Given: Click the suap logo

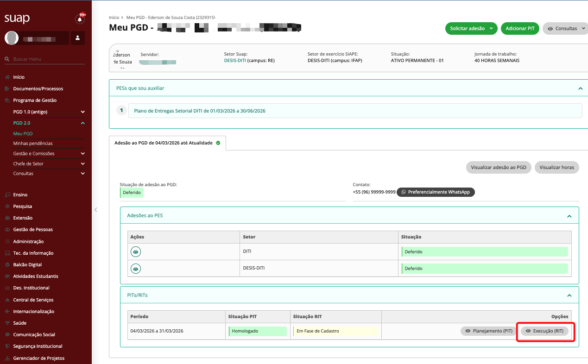Looking at the screenshot, I should click(17, 19).
